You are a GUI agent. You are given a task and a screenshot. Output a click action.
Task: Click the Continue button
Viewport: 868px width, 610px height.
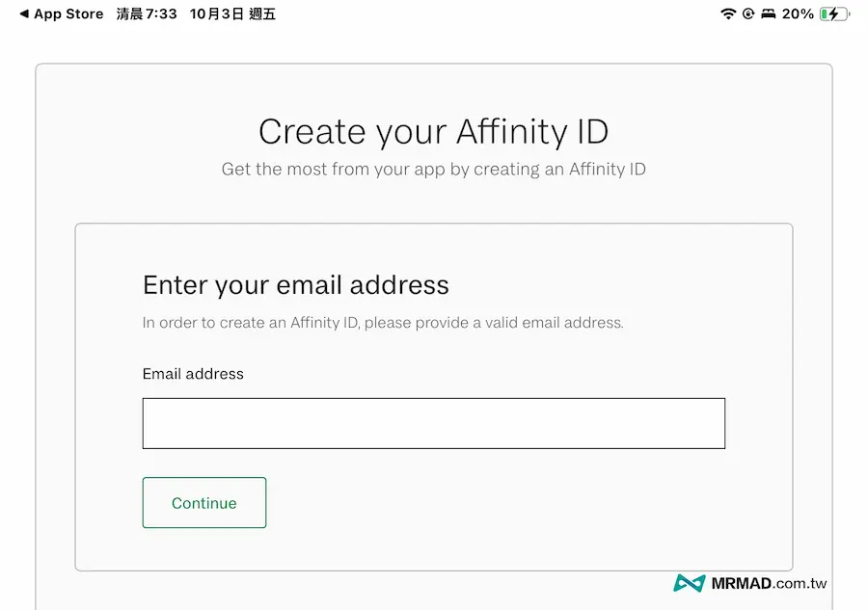click(203, 502)
